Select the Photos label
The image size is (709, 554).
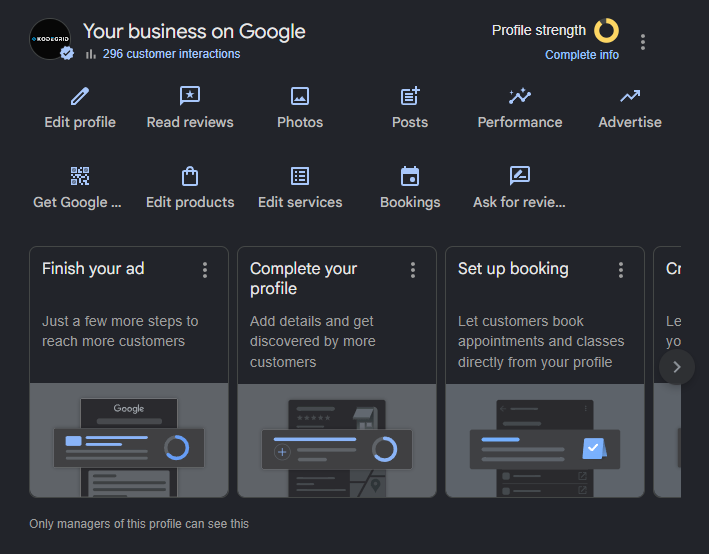pyautogui.click(x=300, y=122)
